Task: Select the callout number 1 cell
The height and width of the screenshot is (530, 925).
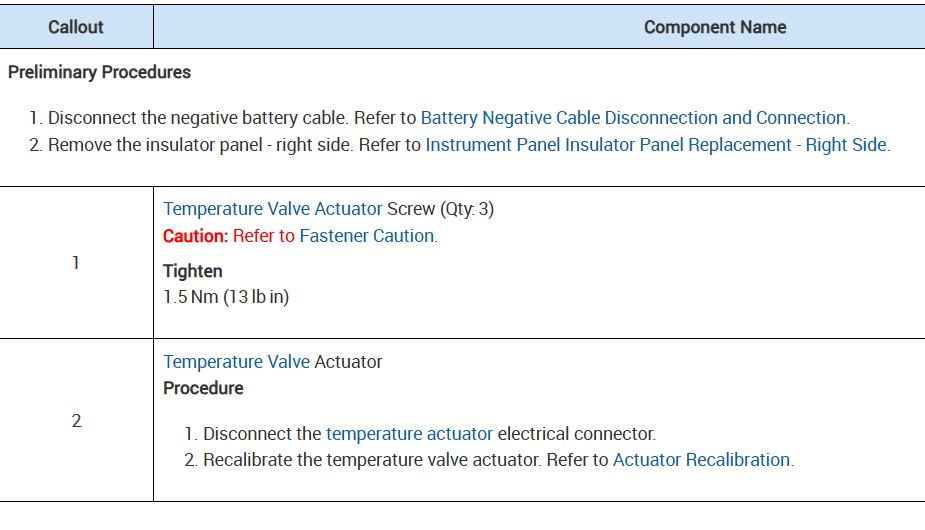Action: 76,263
